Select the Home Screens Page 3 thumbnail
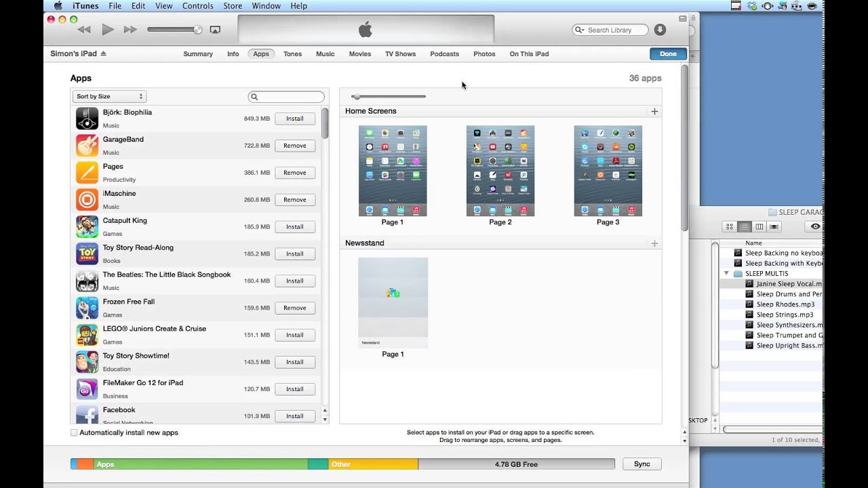Screen dimensions: 868x488 tap(608, 171)
